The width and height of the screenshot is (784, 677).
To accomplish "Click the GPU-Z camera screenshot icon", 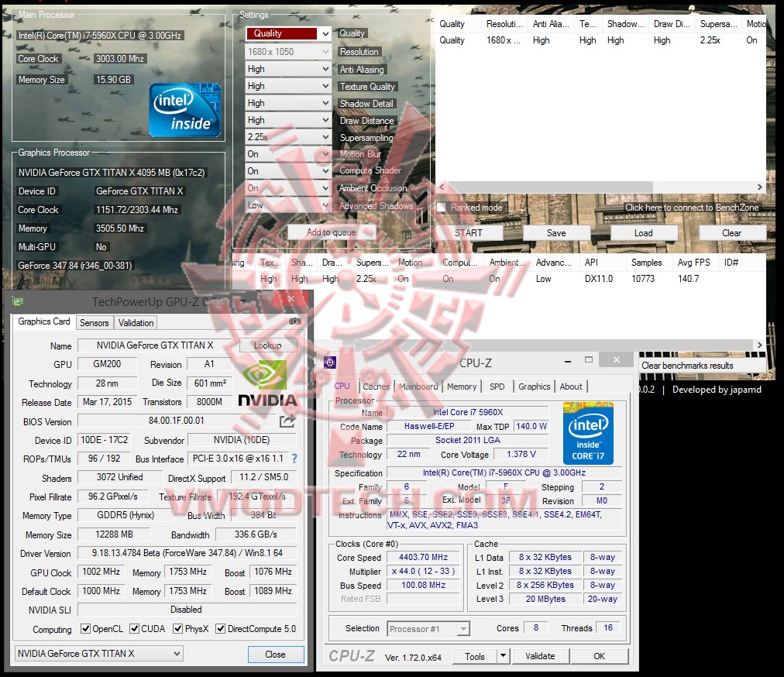I will 295,321.
